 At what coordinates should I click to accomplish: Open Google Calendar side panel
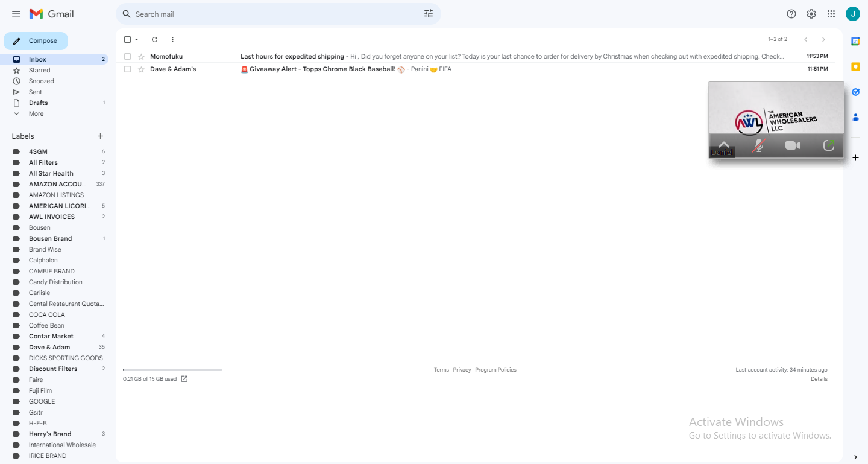pos(855,41)
